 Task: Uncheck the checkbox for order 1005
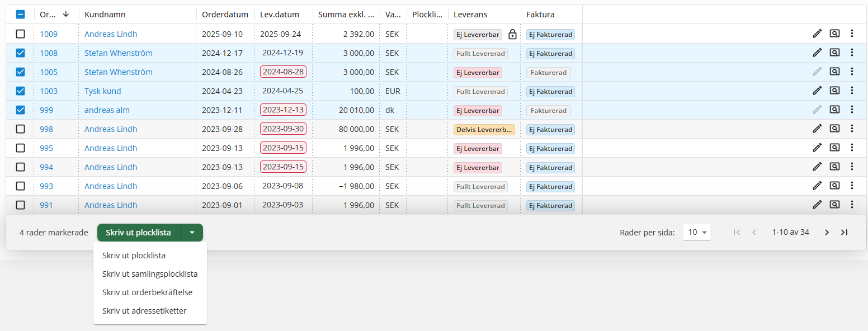coord(21,72)
